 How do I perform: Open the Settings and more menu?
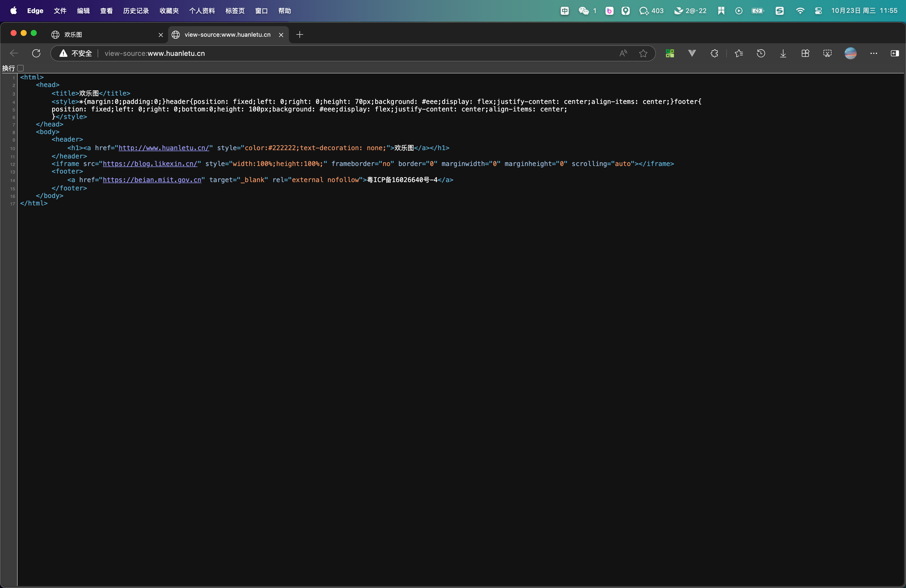click(x=874, y=53)
